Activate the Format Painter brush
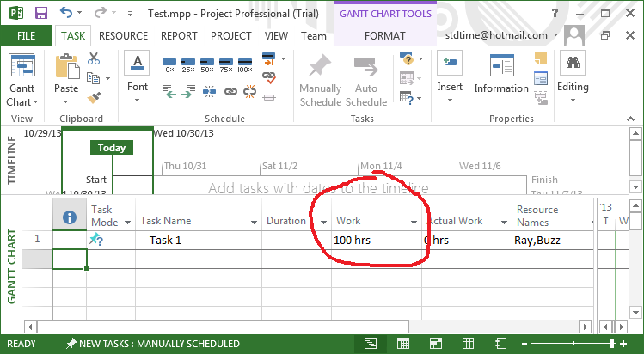The width and height of the screenshot is (644, 354). click(x=94, y=98)
